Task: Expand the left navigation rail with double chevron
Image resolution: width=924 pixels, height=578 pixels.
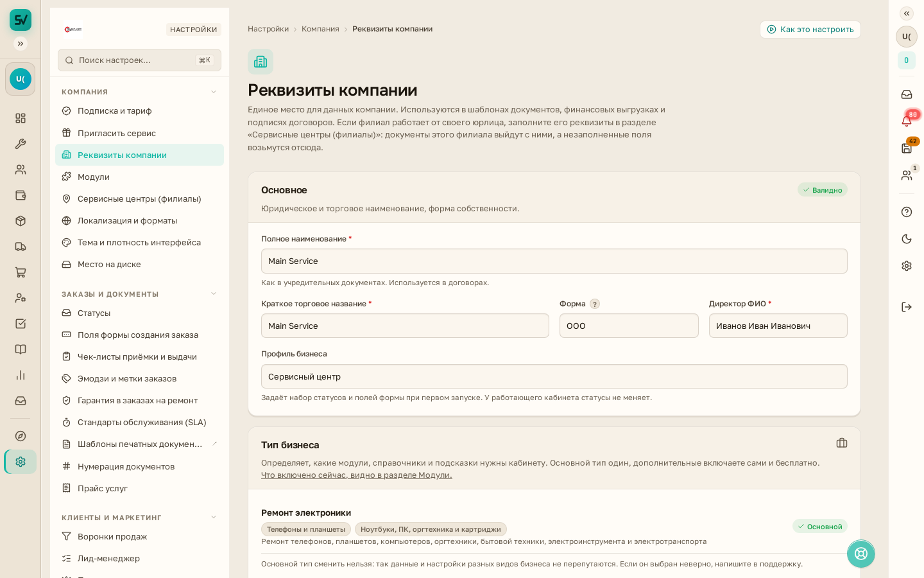Action: 21,44
